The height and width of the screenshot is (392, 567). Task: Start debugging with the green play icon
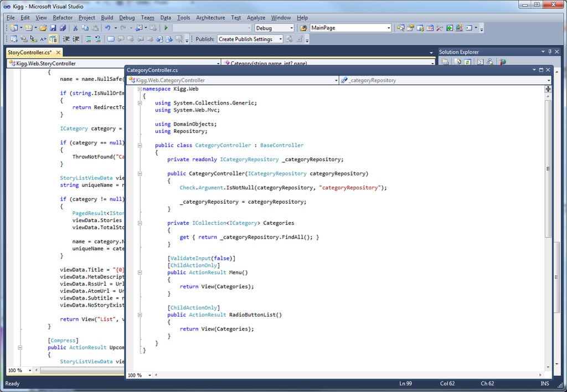pos(166,28)
